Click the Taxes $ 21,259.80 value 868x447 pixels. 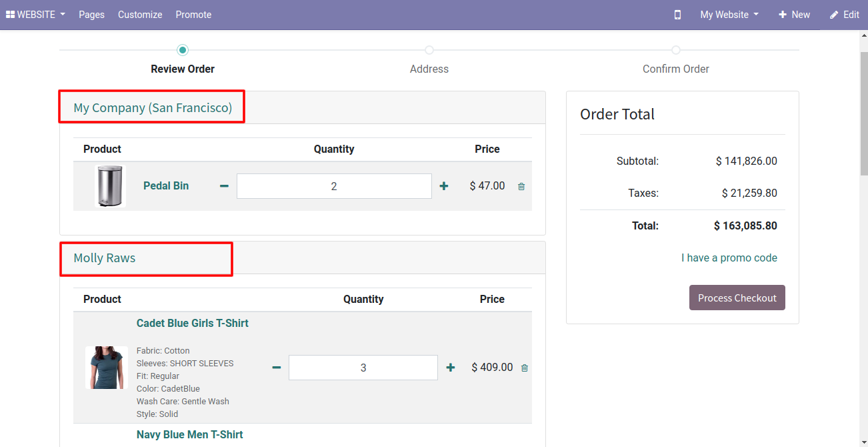749,193
